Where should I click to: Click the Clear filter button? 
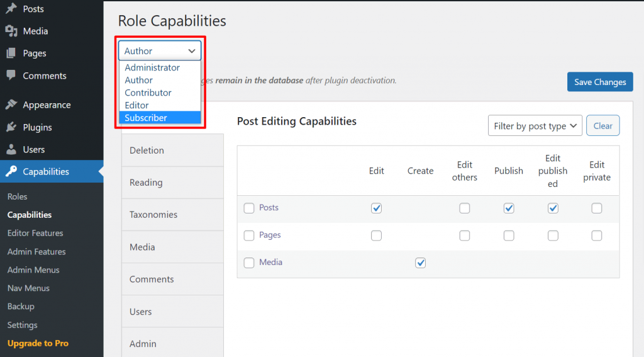point(602,126)
